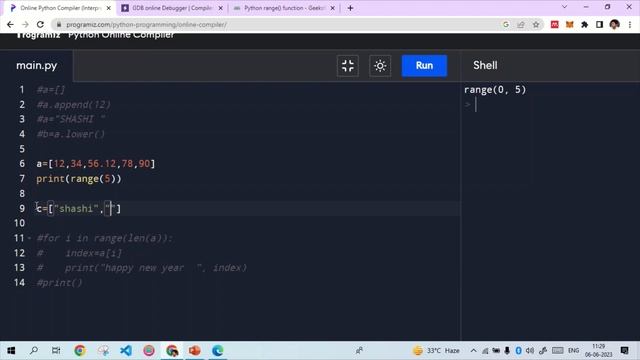640x360 pixels.
Task: Click the collapse fullscreen editor icon
Action: click(x=348, y=66)
